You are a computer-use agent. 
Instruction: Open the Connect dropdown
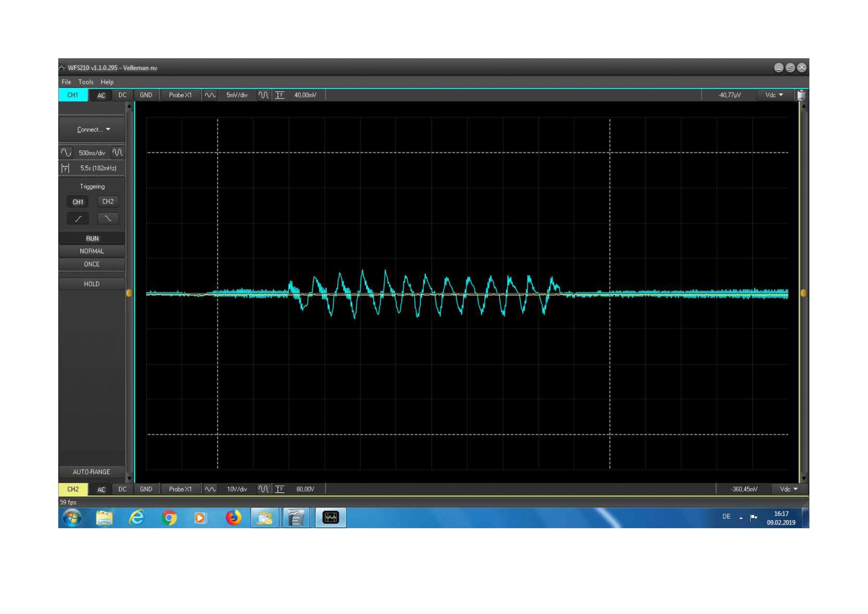(92, 129)
